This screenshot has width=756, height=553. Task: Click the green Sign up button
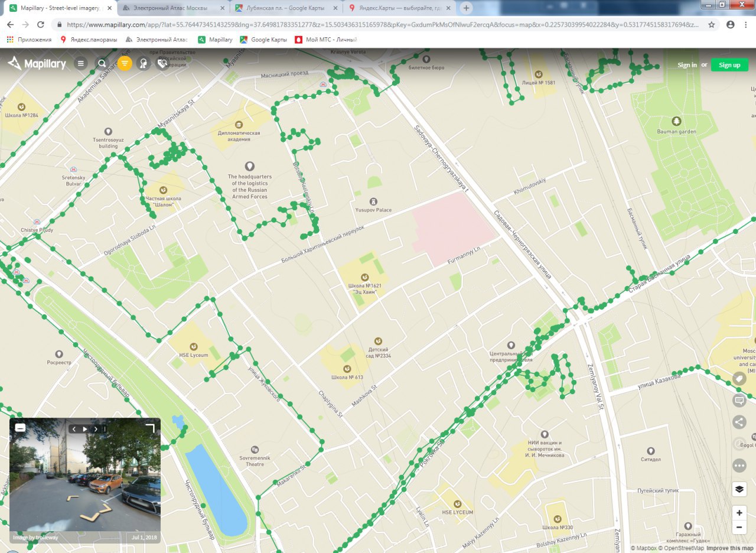(729, 65)
